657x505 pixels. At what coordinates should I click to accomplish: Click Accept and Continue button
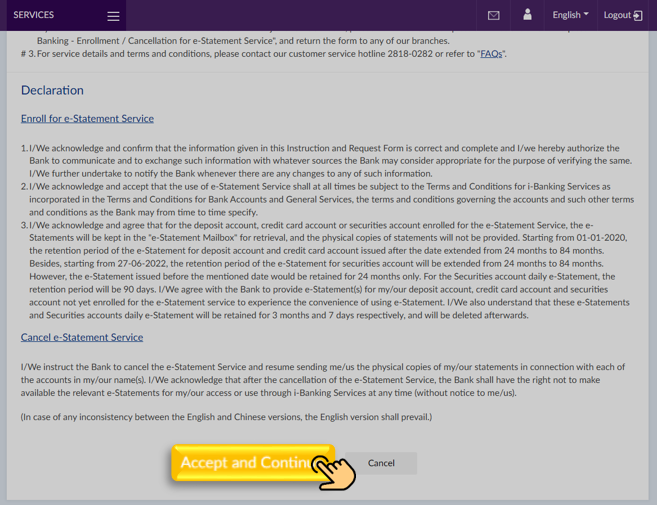(253, 463)
